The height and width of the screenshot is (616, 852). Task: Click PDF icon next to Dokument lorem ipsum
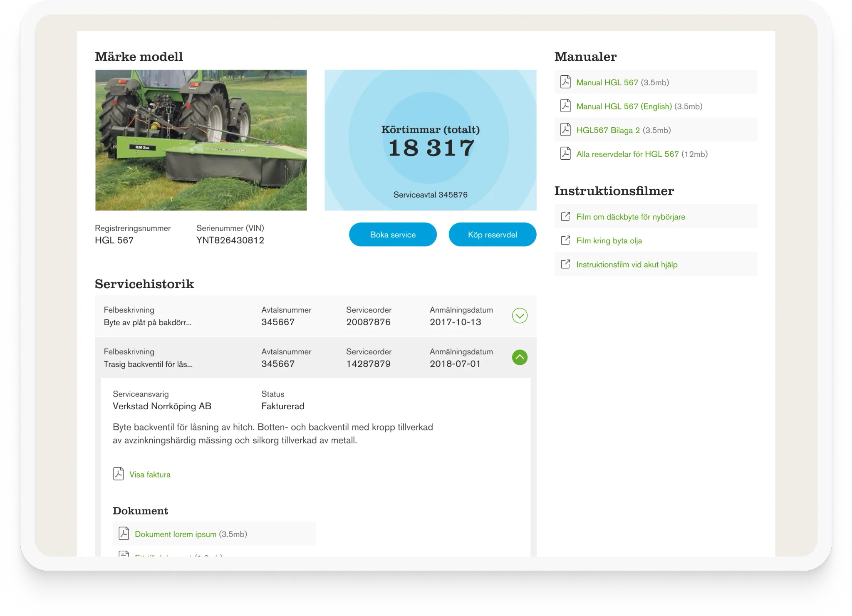pyautogui.click(x=124, y=533)
